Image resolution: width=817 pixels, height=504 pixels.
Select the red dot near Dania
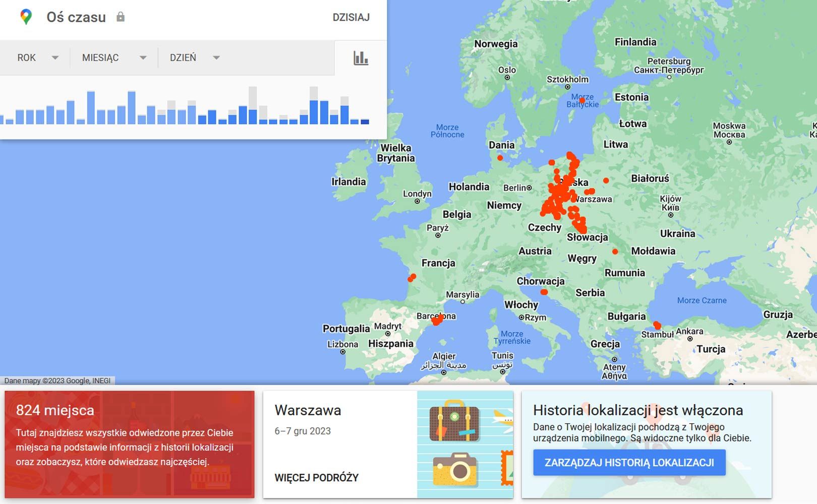pos(500,158)
